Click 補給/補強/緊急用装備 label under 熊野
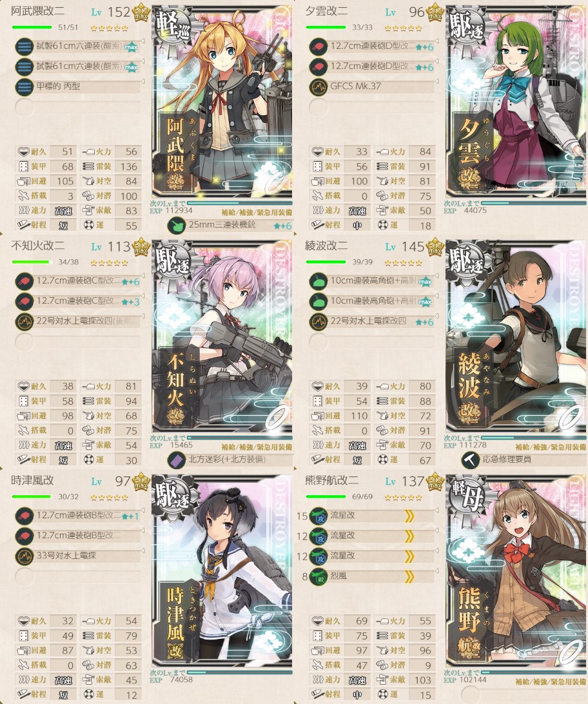This screenshot has width=588, height=704. point(551,681)
